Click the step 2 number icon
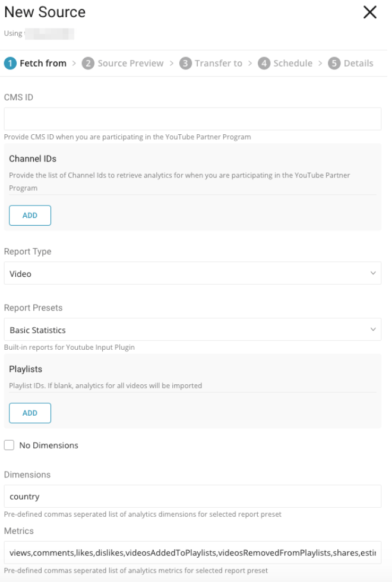This screenshot has height=582, width=392. (x=88, y=64)
